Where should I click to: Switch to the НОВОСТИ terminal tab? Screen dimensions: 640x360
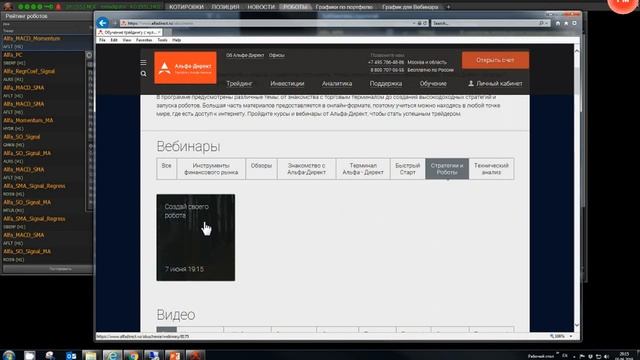pyautogui.click(x=261, y=7)
